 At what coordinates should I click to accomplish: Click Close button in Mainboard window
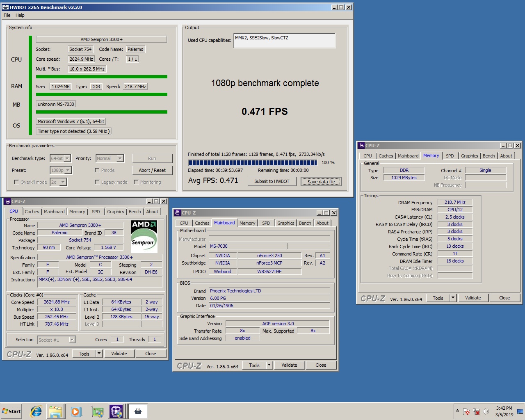point(321,365)
